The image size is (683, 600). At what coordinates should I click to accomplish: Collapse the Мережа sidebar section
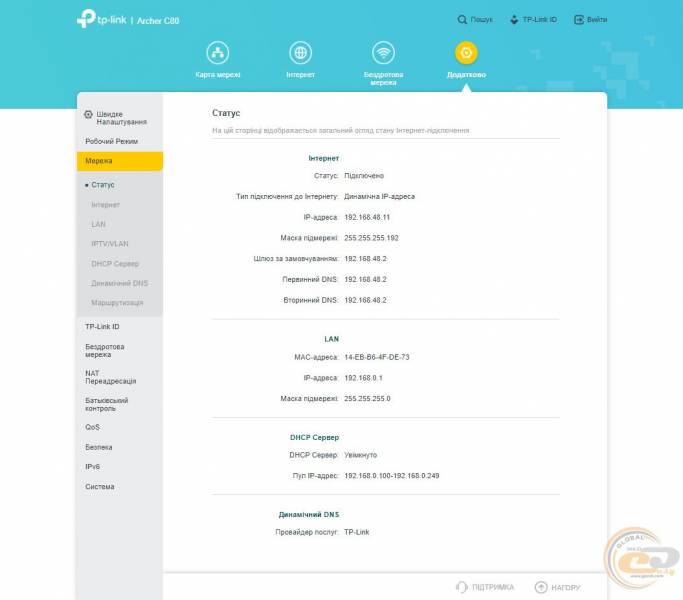coord(120,161)
